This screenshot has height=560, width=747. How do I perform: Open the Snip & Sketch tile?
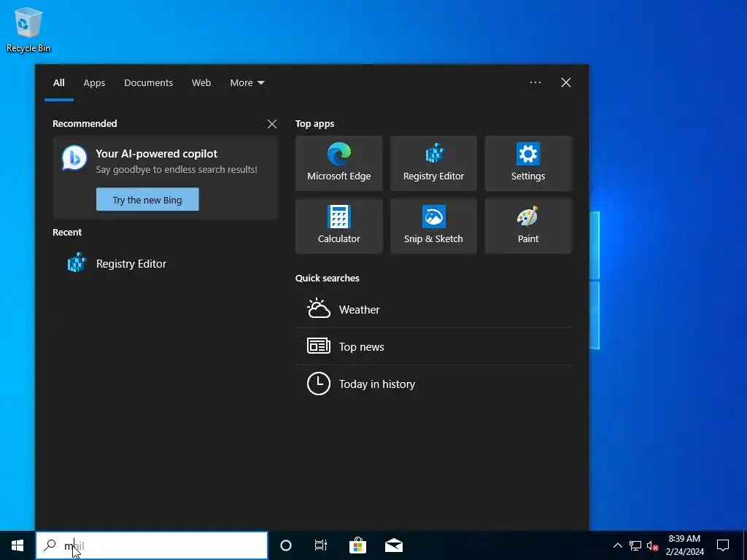point(433,226)
